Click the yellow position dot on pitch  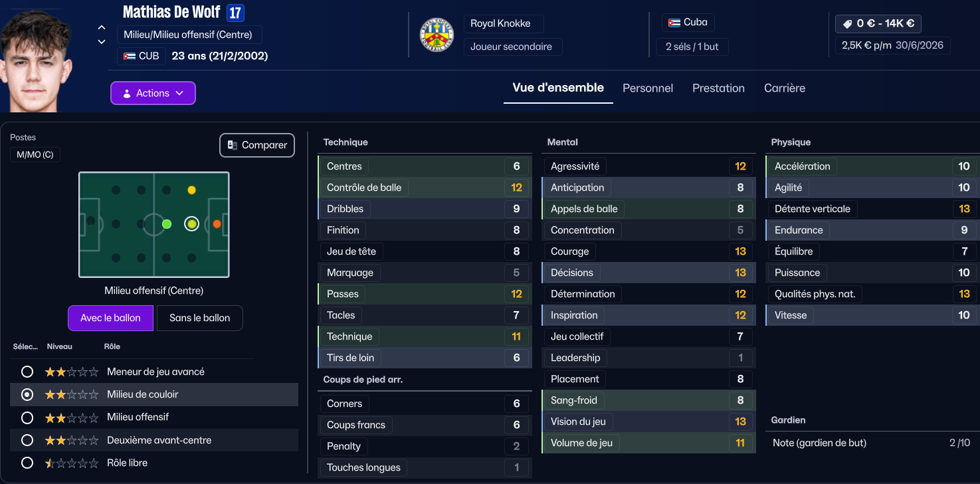tap(191, 190)
